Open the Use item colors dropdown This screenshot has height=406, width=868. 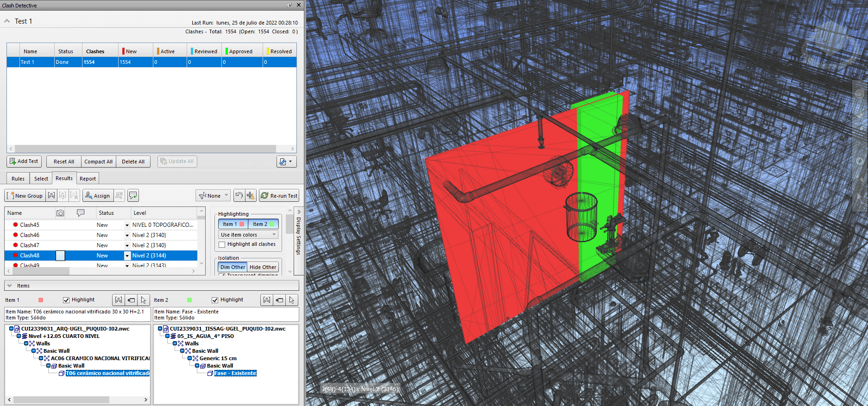coord(248,235)
